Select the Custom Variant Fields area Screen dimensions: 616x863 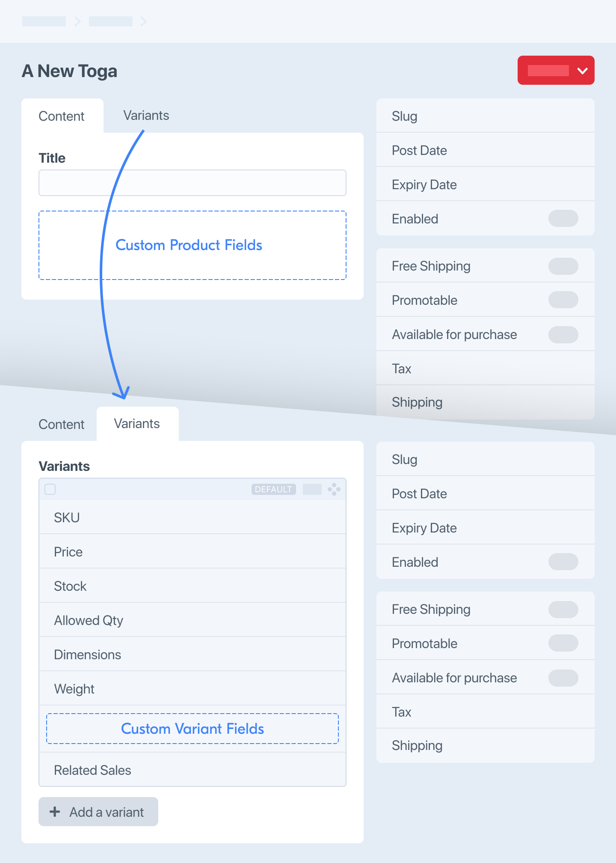pyautogui.click(x=192, y=729)
